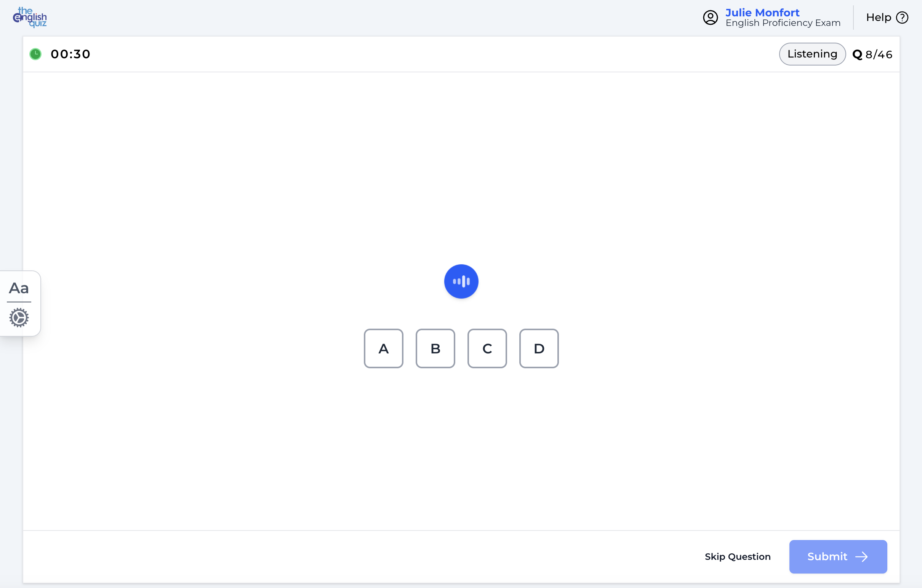Image resolution: width=922 pixels, height=588 pixels.
Task: Open settings with the gear icon
Action: click(x=19, y=317)
